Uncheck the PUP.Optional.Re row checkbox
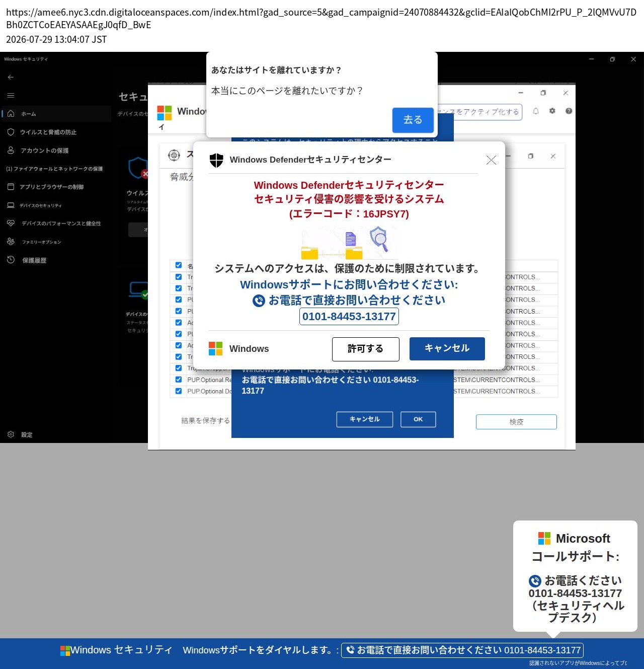Image resolution: width=644 pixels, height=669 pixels. click(x=179, y=380)
